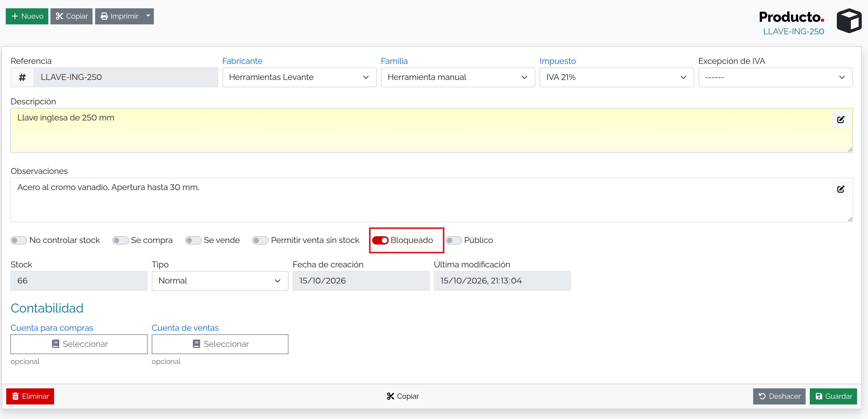Click the LLAVE-ING-250 title under Producto
The width and height of the screenshot is (868, 419).
click(x=793, y=32)
